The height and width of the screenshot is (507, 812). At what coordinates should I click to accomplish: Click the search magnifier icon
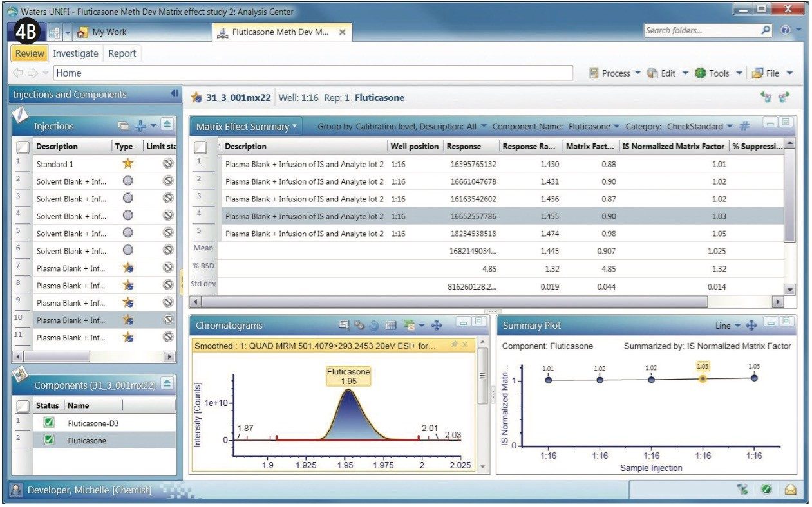(765, 30)
